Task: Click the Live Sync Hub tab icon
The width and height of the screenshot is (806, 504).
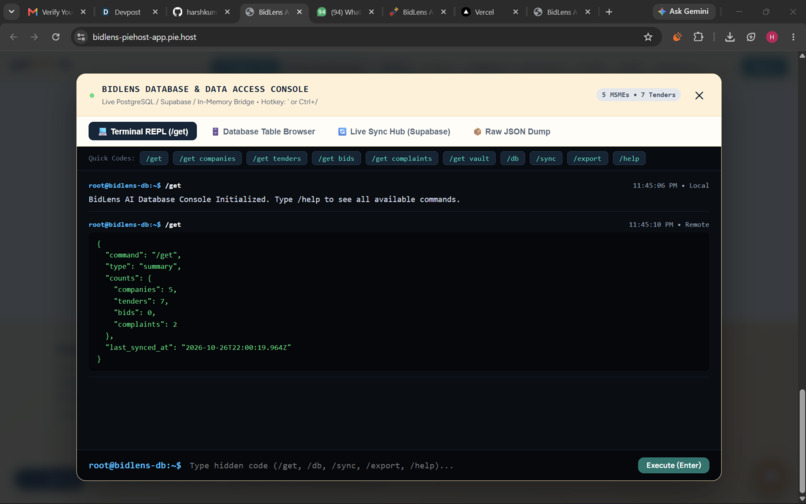Action: [342, 132]
